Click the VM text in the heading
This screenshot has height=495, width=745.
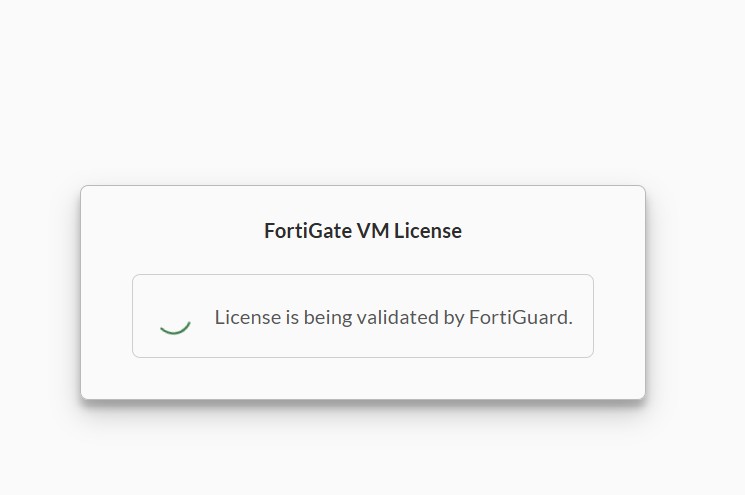(x=373, y=231)
